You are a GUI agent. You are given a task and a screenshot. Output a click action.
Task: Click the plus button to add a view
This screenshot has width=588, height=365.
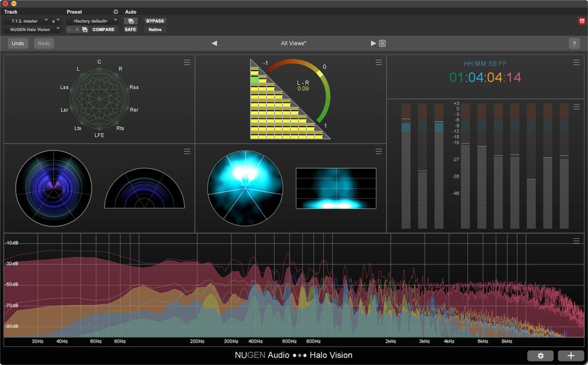click(x=570, y=356)
